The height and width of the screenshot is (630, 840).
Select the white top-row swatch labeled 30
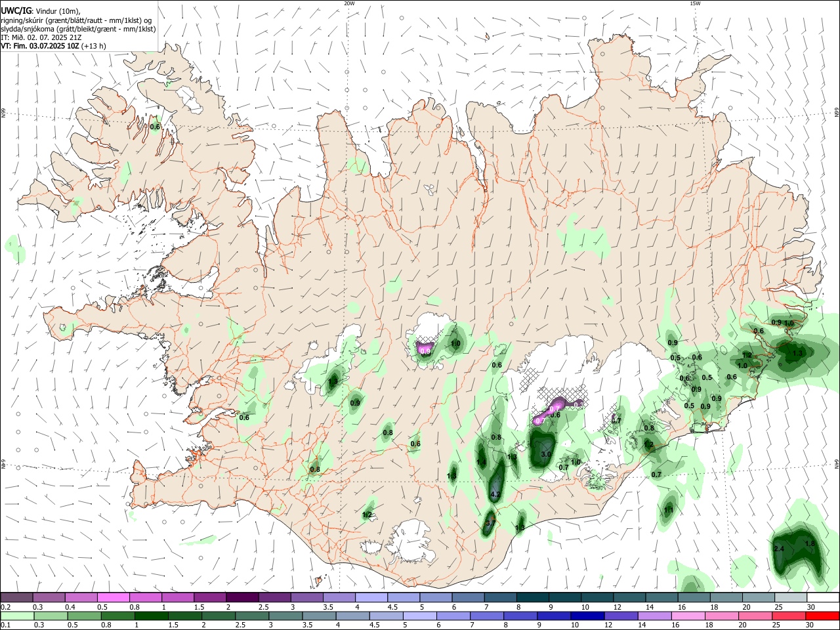click(823, 598)
